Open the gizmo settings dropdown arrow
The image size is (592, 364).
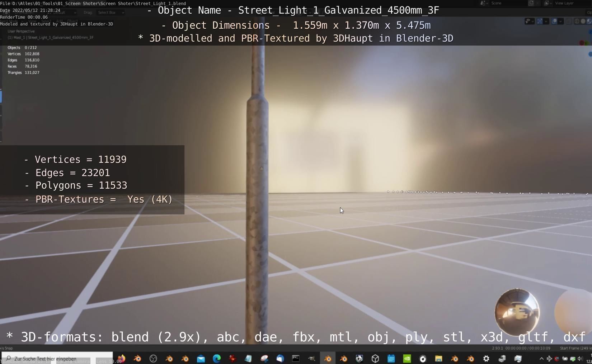[546, 22]
